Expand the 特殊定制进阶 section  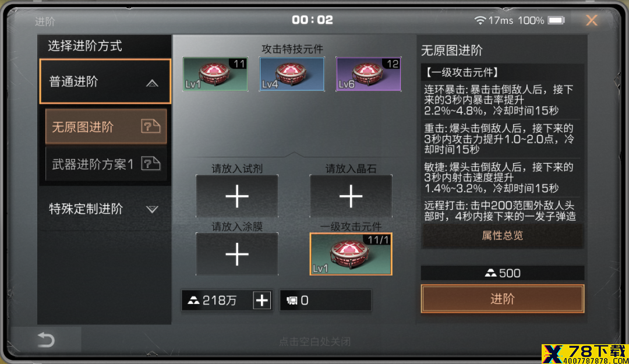click(104, 208)
